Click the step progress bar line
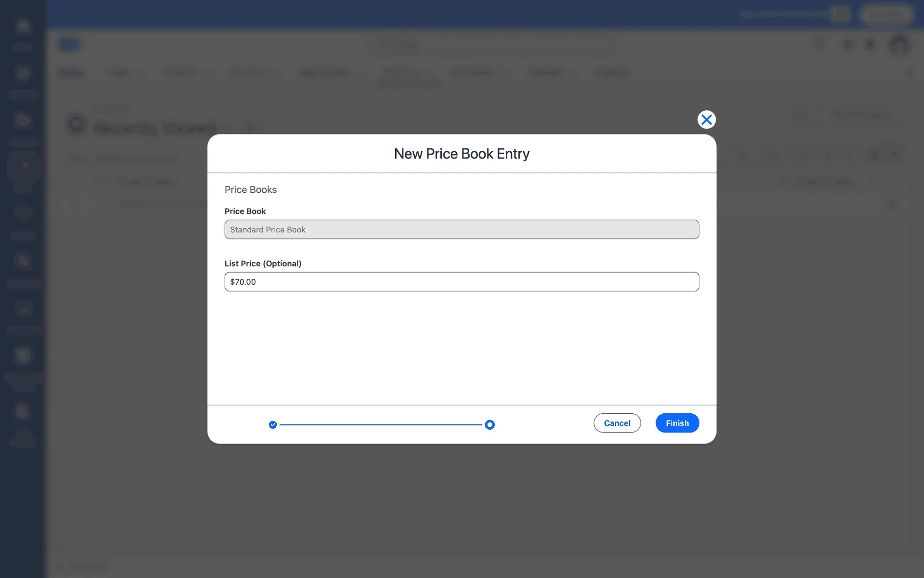Viewport: 924px width, 578px height. point(380,424)
